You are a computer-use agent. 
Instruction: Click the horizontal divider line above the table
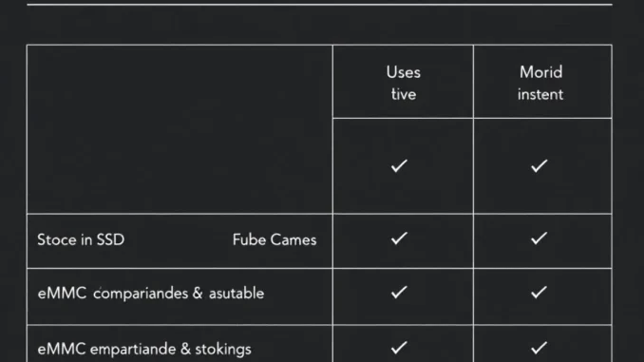[319, 5]
